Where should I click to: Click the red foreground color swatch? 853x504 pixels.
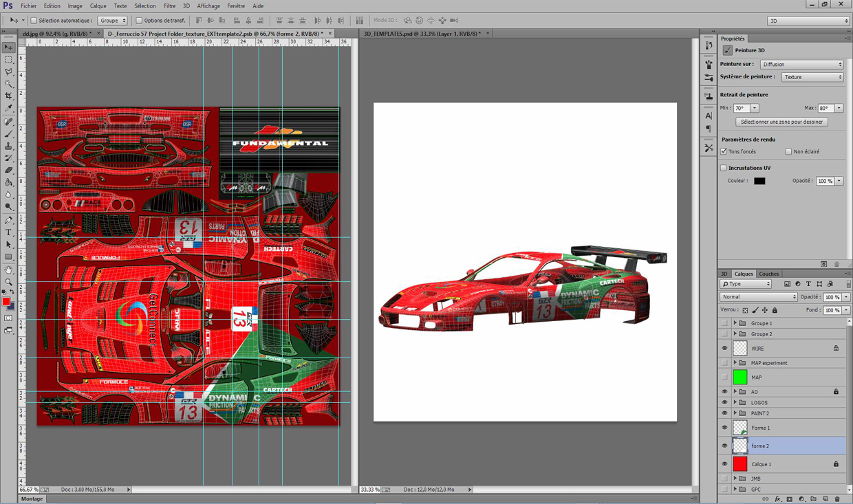6,302
